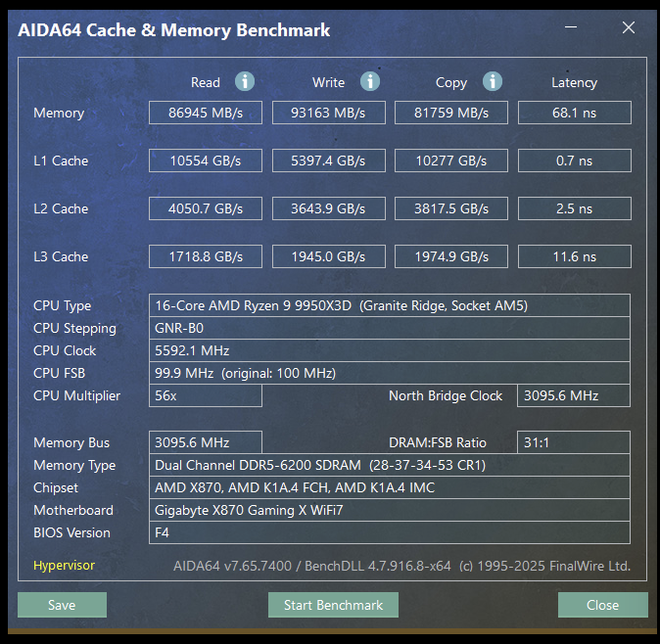
Task: Click the Memory write value 93163 MB/s
Action: pyautogui.click(x=329, y=113)
